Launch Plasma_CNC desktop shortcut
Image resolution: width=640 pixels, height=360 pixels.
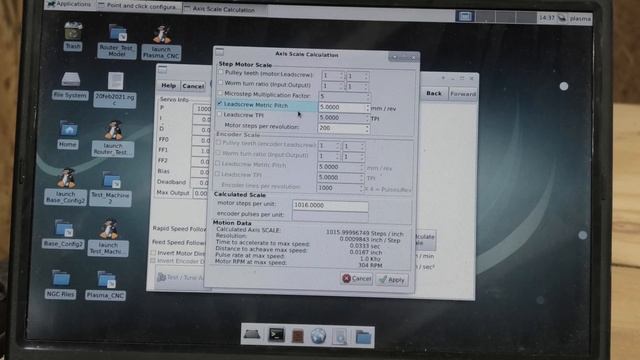click(x=162, y=43)
